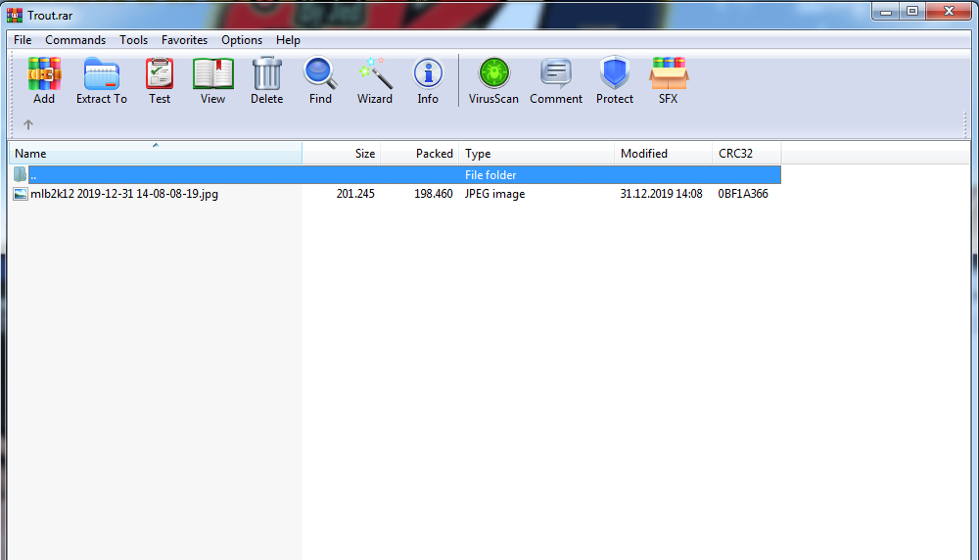Screen dimensions: 979x560
Task: Sort by the Name column header
Action: [156, 154]
